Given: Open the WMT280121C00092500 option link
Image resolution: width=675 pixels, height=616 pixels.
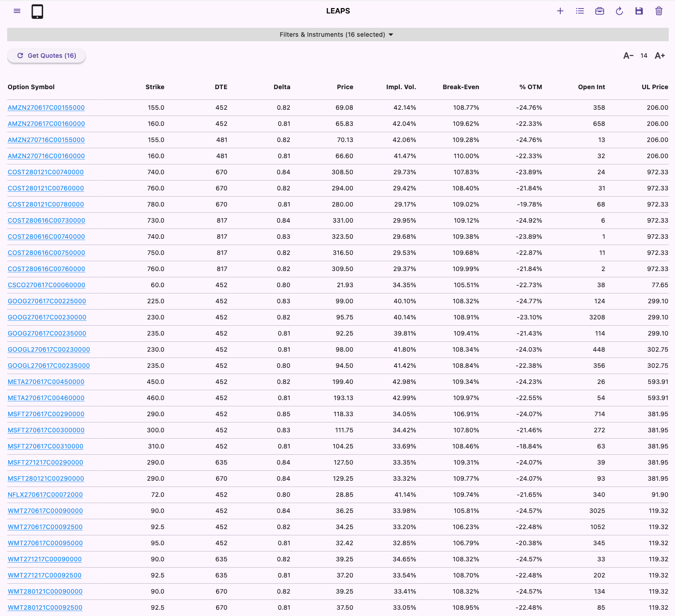Looking at the screenshot, I should (x=45, y=607).
